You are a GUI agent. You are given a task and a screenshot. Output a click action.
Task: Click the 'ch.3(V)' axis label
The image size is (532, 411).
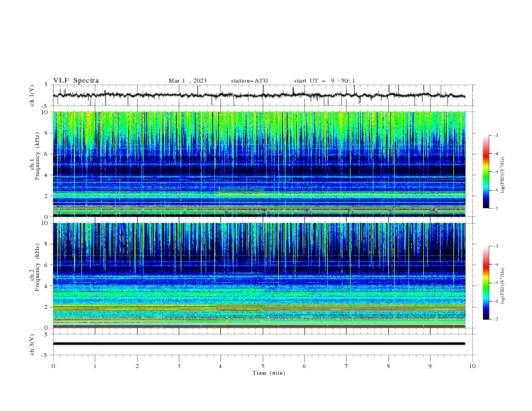[x=32, y=345]
